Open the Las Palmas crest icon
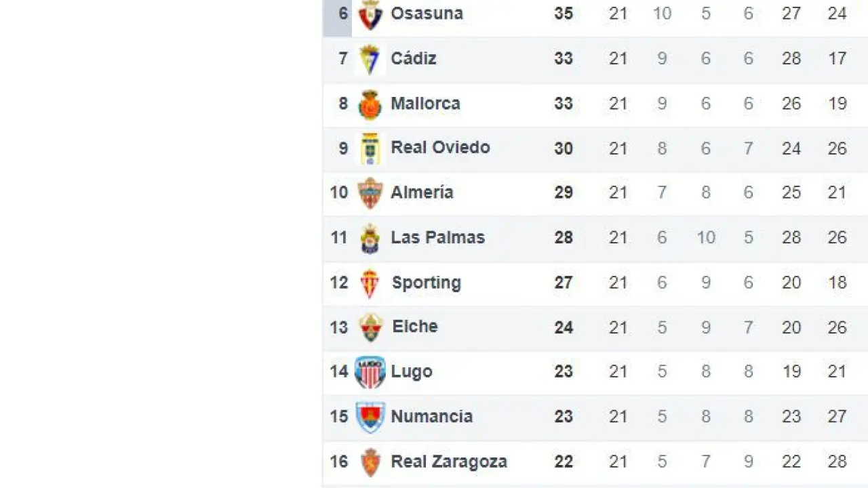The height and width of the screenshot is (488, 868). click(x=370, y=239)
